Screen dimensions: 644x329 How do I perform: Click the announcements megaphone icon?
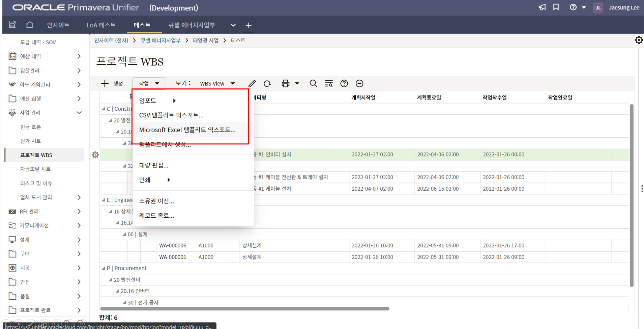542,7
